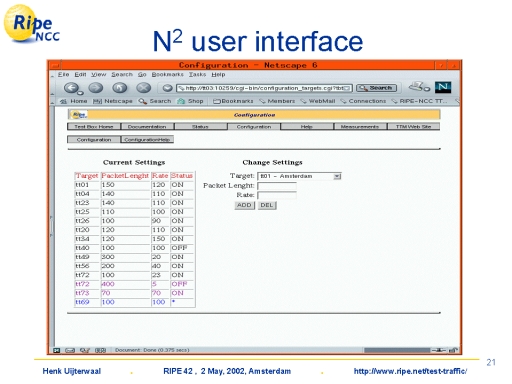Select the tt56 target cell
The image size is (512, 384).
click(x=87, y=266)
